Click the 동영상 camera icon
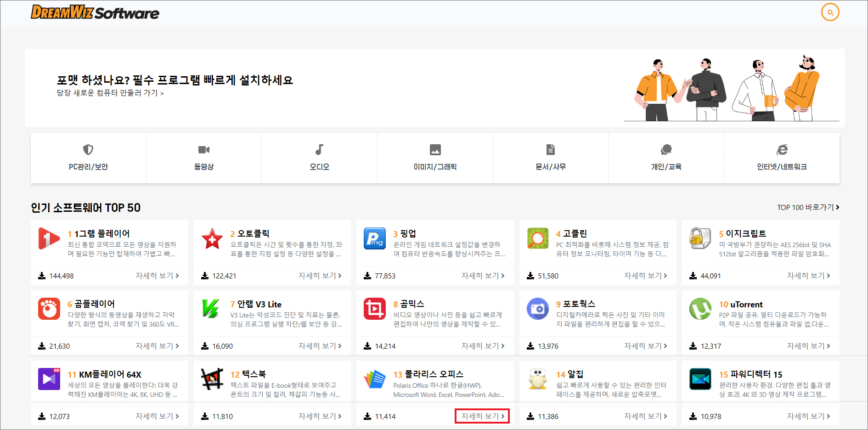 pos(204,150)
